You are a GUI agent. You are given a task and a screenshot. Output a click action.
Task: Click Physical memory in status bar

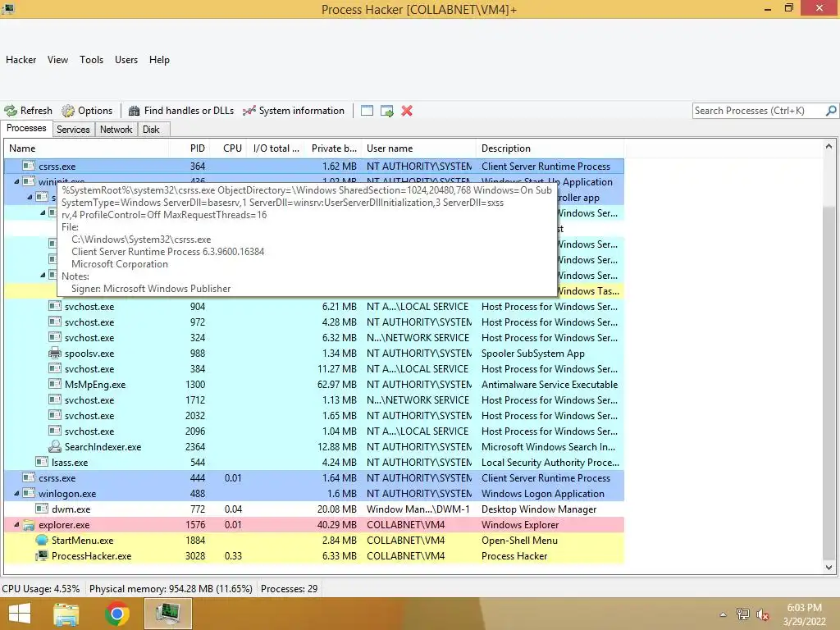(171, 589)
